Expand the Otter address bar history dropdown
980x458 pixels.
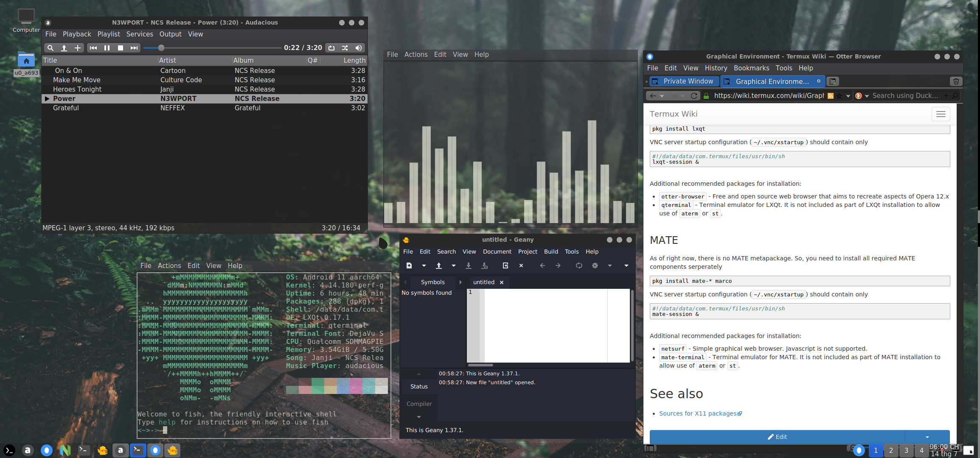[848, 96]
